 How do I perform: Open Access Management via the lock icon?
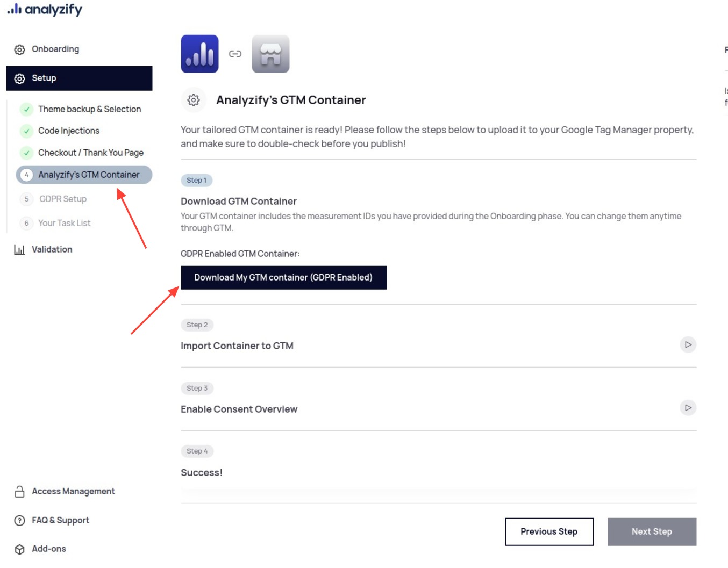pos(19,491)
